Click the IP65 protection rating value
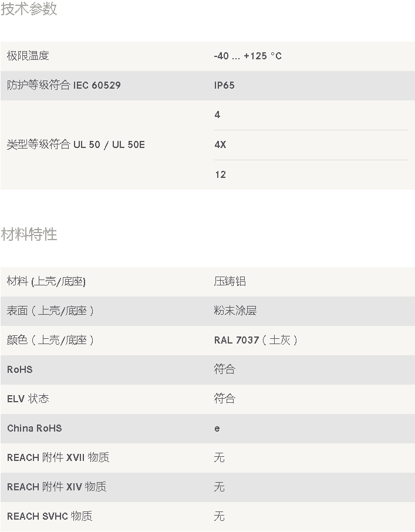The image size is (415, 532). point(224,85)
